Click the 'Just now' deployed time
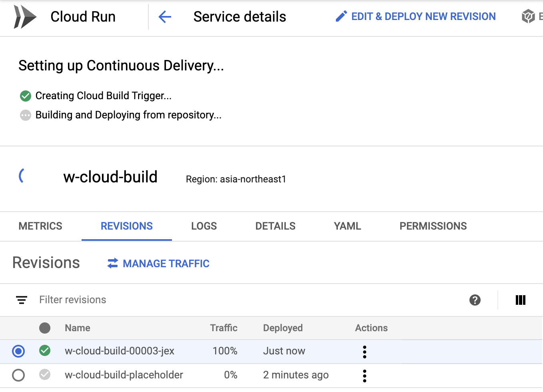Viewport: 543px width, 392px height. [x=284, y=351]
